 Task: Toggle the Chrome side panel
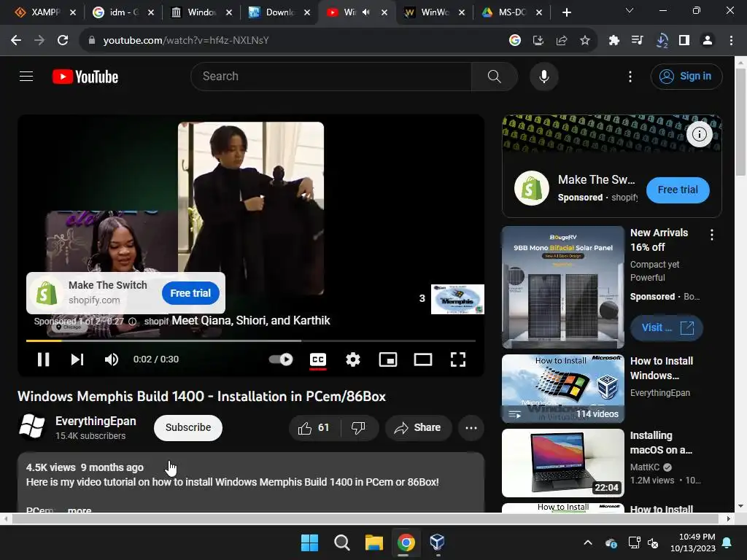(684, 41)
